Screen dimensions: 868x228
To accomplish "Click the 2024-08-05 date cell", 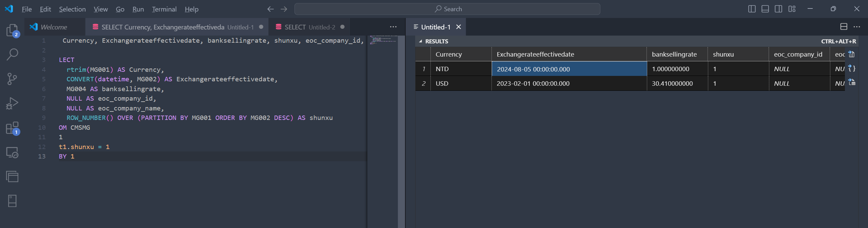I will [x=569, y=69].
